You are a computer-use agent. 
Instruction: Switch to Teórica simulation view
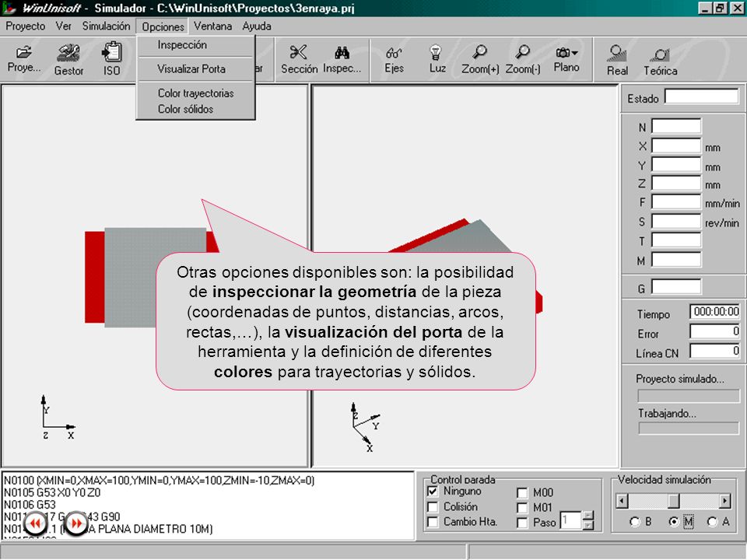[661, 61]
